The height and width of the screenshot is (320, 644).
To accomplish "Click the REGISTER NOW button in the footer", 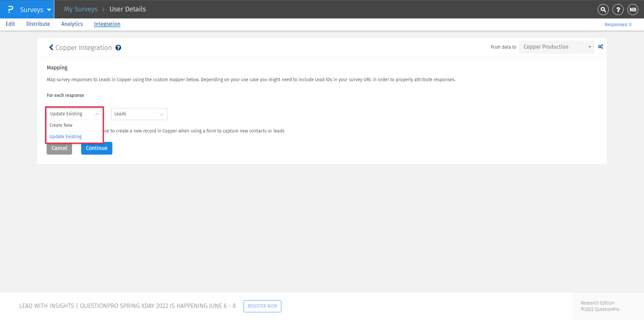I will click(262, 306).
